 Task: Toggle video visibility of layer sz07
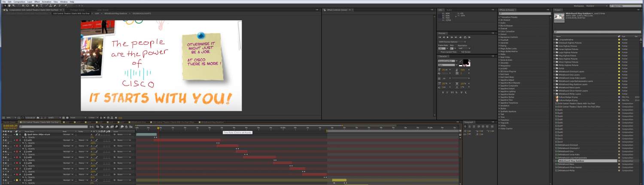pyautogui.click(x=3, y=169)
